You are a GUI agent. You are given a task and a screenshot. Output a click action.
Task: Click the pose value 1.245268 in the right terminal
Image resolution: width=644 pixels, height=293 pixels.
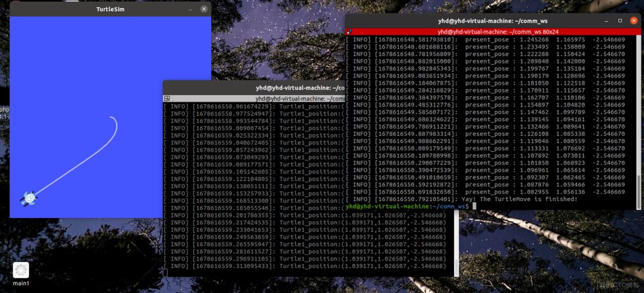tap(534, 40)
